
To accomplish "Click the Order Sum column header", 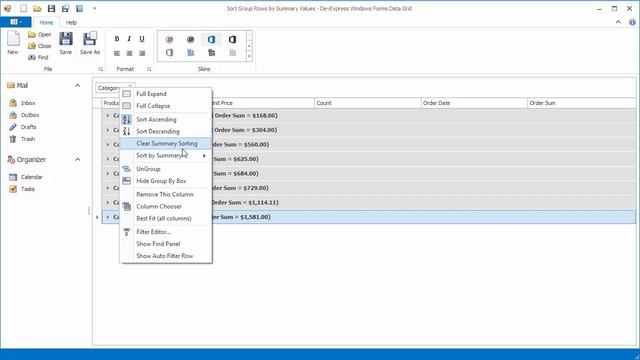I will 581,103.
